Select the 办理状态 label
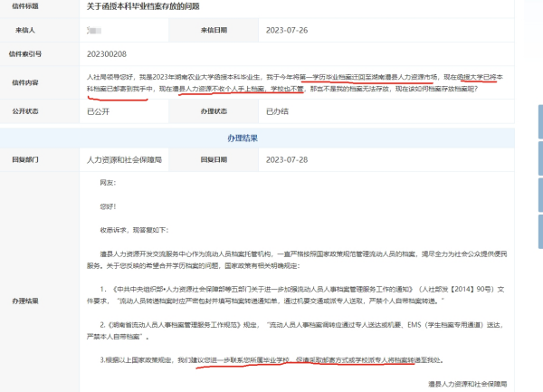This screenshot has width=543, height=392. click(x=214, y=111)
